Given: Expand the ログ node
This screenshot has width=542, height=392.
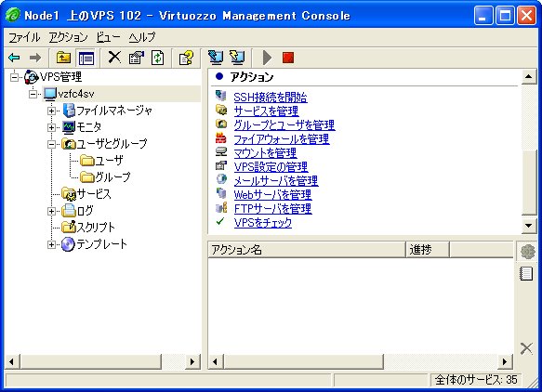Looking at the screenshot, I should click(x=51, y=211).
